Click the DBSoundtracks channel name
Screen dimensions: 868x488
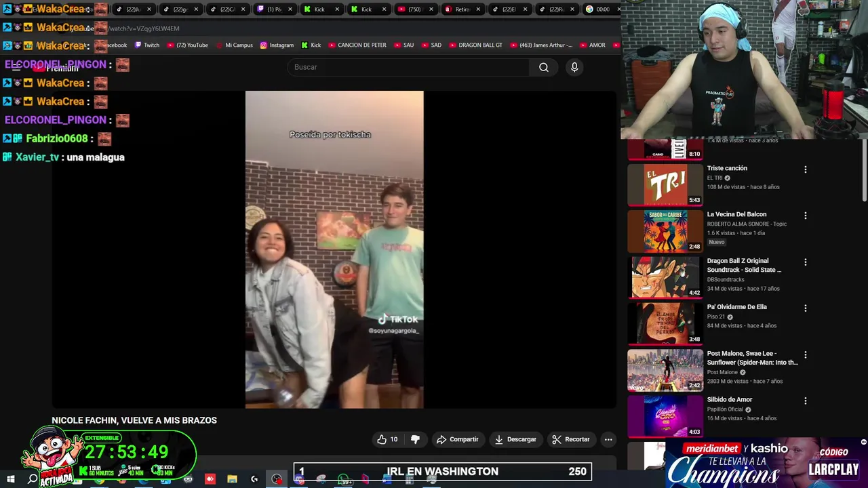(726, 279)
